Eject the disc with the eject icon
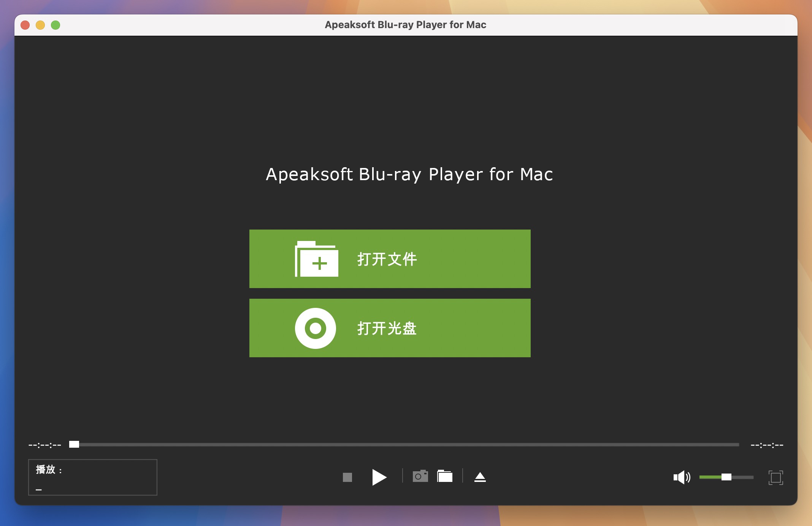Viewport: 812px width, 526px height. pos(480,477)
